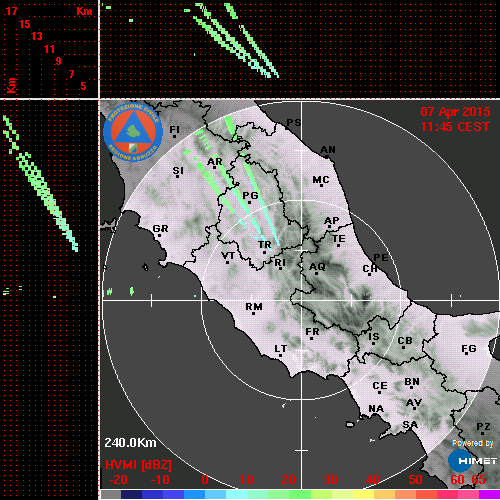Click the AQ city label

317,267
